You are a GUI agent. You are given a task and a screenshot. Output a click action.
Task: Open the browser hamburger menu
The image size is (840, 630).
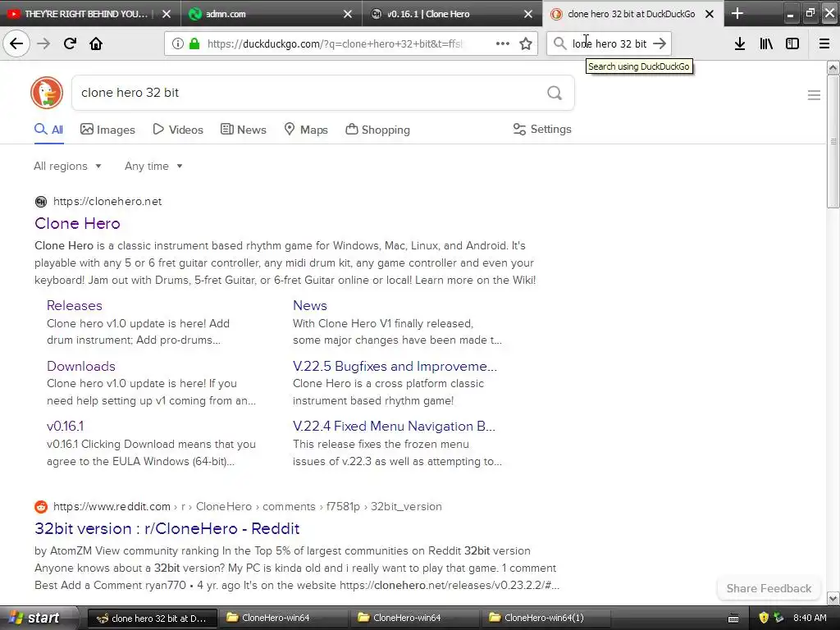(x=824, y=43)
